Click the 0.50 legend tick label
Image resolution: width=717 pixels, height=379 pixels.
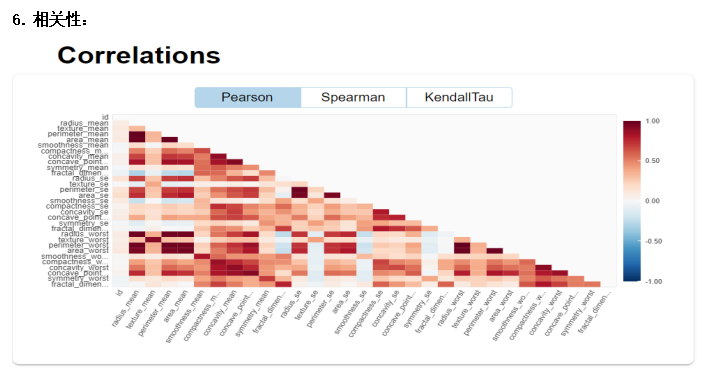coord(653,161)
